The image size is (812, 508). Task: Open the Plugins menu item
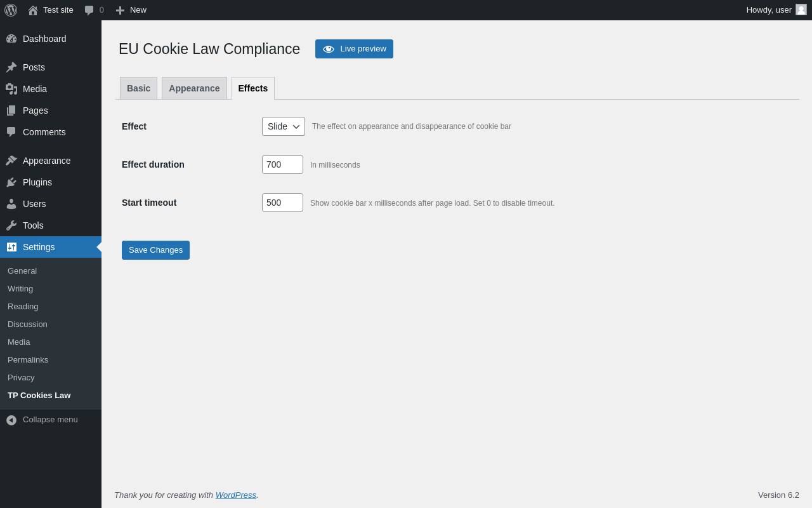(51, 182)
